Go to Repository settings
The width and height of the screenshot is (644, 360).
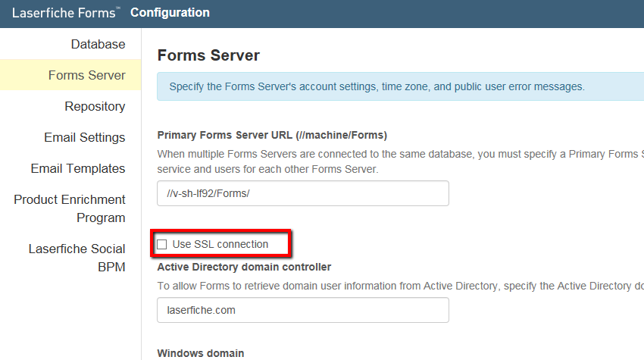95,106
